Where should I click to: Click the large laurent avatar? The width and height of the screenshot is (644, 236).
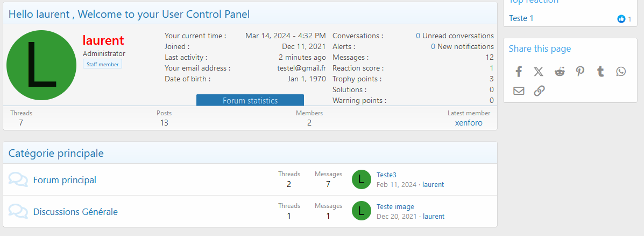[x=41, y=65]
